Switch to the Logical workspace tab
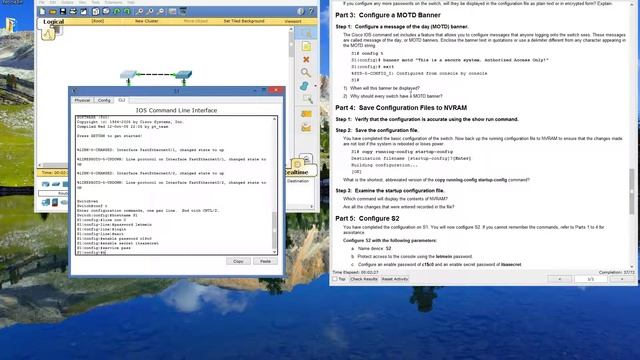Screen dimensions: 640x360 click(x=53, y=22)
